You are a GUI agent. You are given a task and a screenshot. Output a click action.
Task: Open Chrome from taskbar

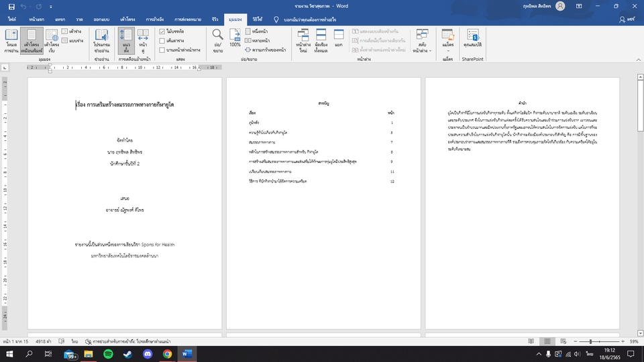[167, 354]
